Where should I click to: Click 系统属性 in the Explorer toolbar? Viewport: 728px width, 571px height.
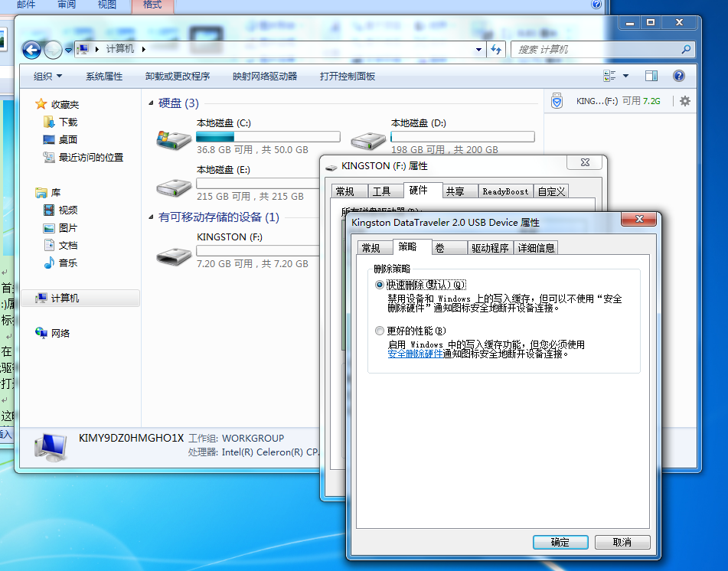[x=104, y=76]
